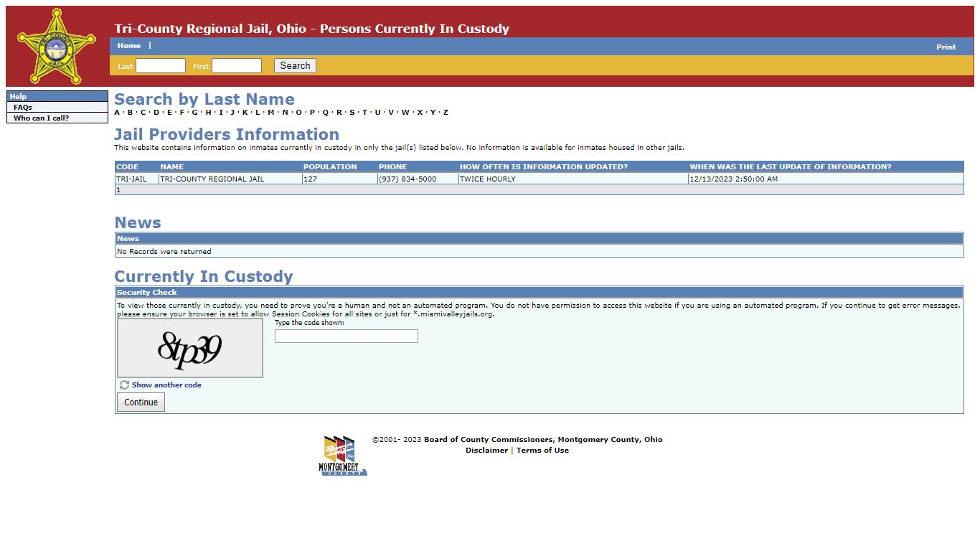Search last names starting with X
980x551 pixels.
[420, 113]
